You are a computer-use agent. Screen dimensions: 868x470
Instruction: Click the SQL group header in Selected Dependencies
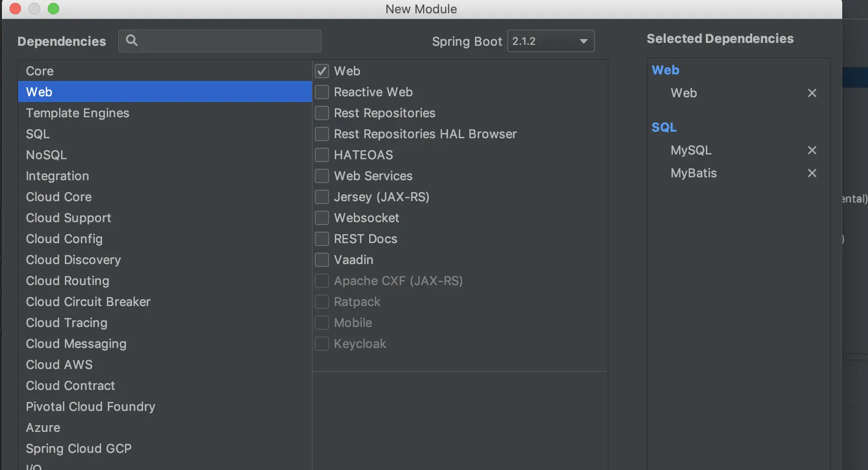pyautogui.click(x=664, y=127)
